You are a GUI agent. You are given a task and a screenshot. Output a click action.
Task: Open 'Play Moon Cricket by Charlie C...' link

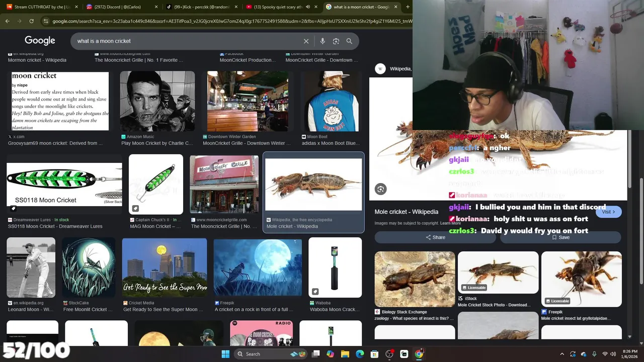157,143
